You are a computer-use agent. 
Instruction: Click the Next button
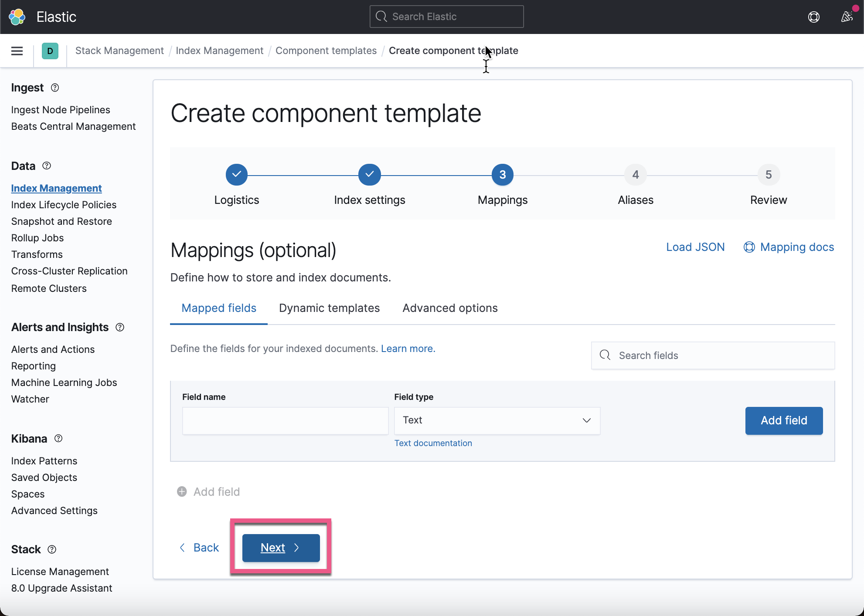pos(280,548)
